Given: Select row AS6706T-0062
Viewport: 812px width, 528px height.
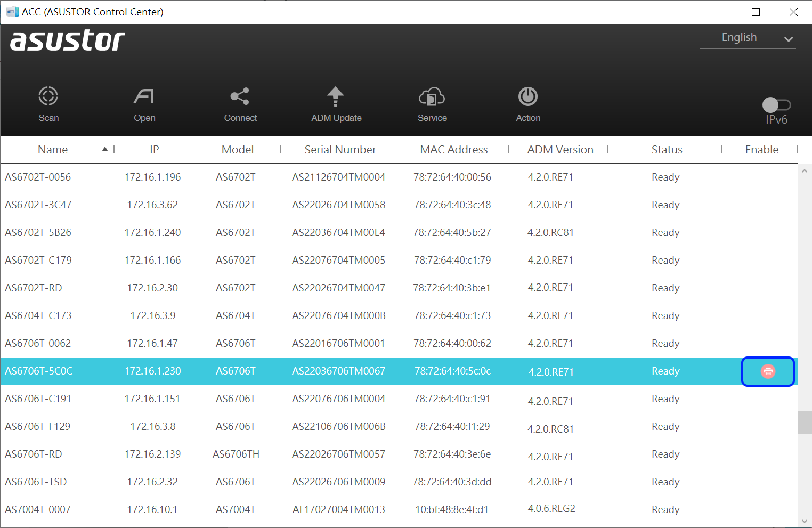Looking at the screenshot, I should 399,344.
